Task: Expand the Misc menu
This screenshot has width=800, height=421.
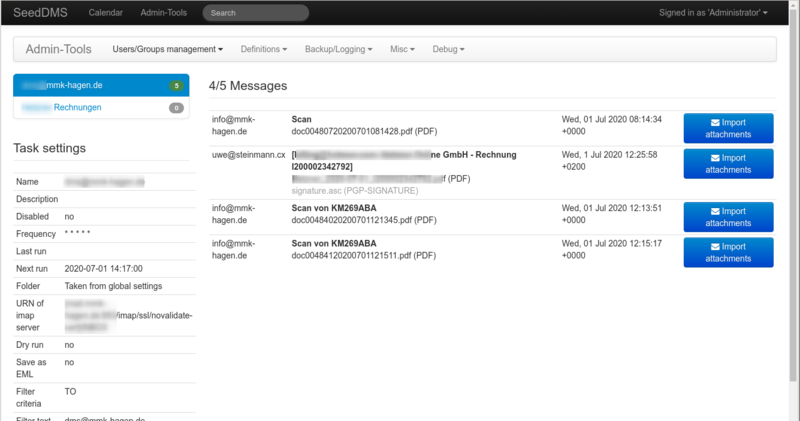Action: point(402,49)
